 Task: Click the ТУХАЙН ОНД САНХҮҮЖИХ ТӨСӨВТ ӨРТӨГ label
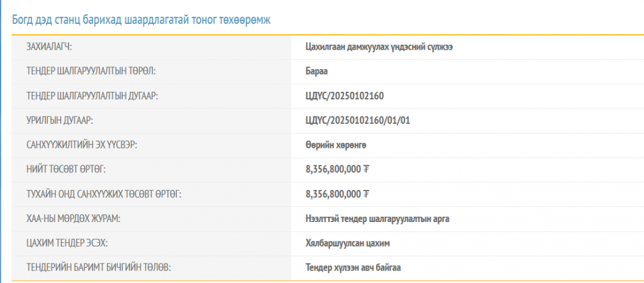pyautogui.click(x=104, y=194)
